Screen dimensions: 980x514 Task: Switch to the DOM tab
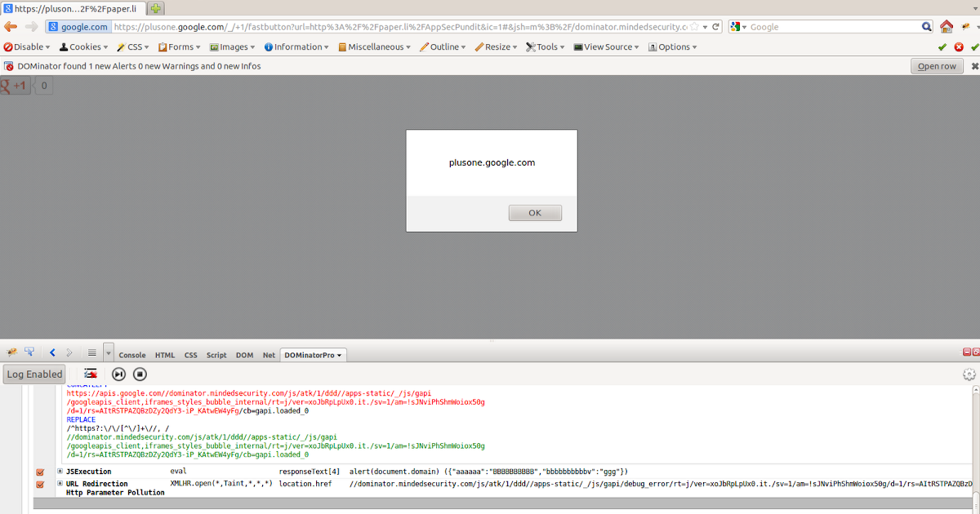[x=244, y=355]
